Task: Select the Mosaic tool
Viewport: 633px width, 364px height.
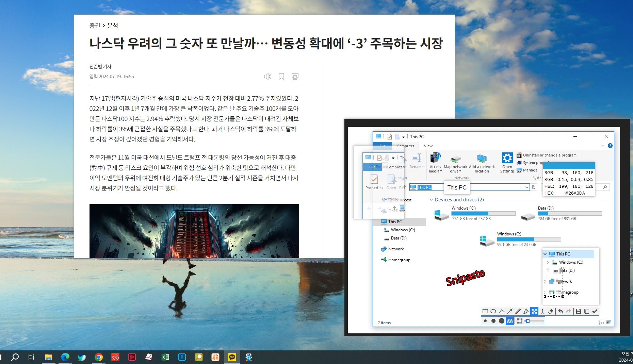Action: tap(535, 311)
